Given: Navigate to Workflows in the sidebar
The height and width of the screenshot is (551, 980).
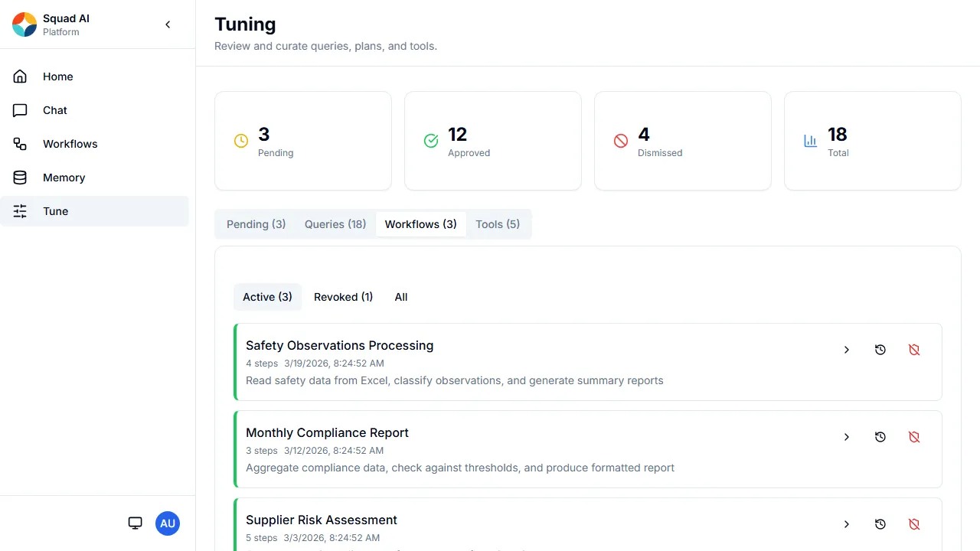Looking at the screenshot, I should tap(70, 144).
